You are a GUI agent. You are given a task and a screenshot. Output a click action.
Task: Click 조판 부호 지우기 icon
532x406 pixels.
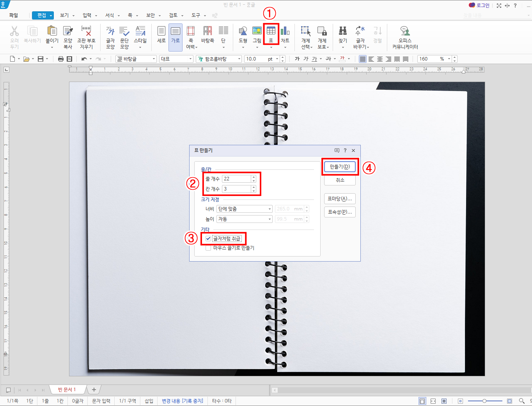[x=86, y=31]
